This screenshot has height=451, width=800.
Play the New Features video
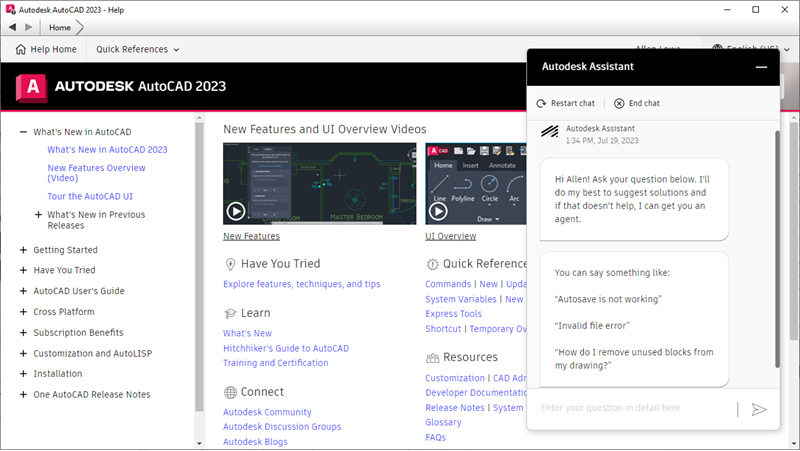pos(236,211)
